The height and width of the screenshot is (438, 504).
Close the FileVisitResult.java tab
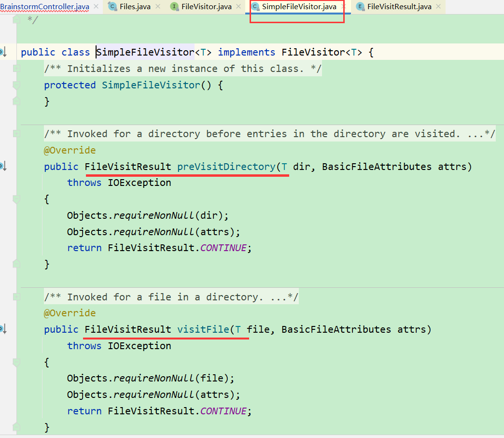pos(438,6)
